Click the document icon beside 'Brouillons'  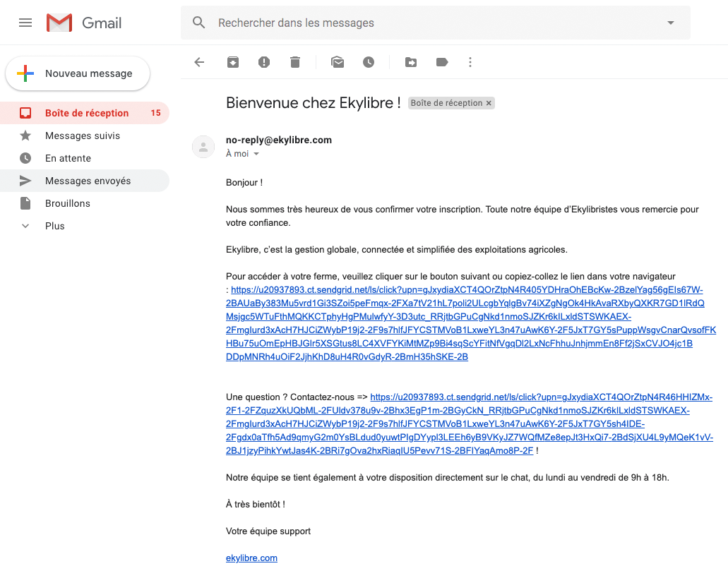25,203
